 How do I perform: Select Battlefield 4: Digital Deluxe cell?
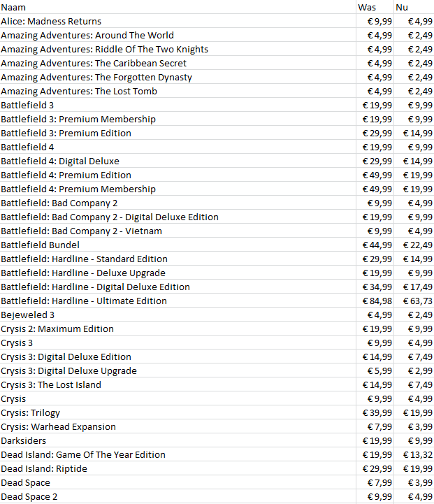178,161
